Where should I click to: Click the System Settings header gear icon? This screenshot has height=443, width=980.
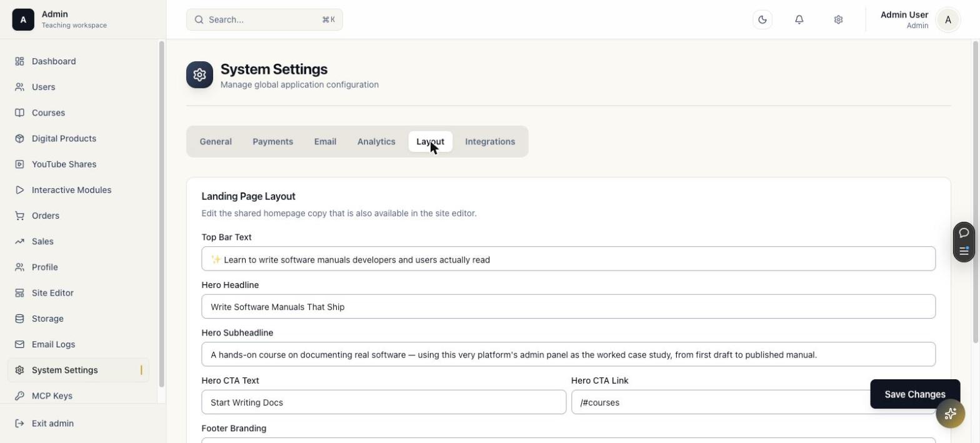pyautogui.click(x=199, y=75)
